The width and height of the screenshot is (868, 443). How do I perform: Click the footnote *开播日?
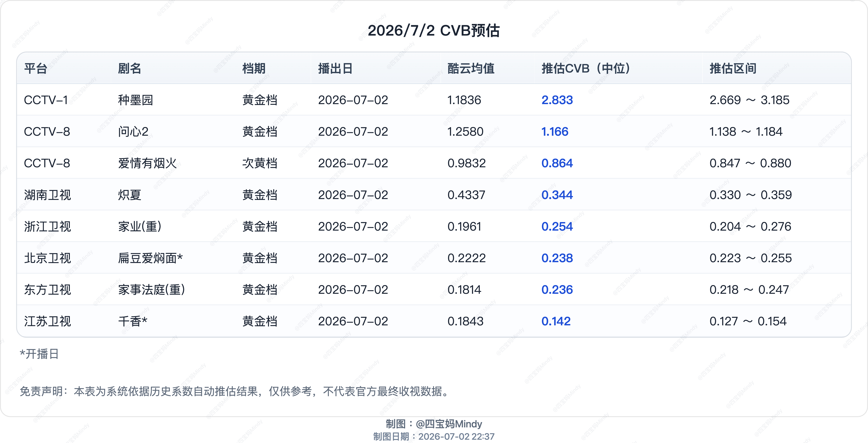39,354
